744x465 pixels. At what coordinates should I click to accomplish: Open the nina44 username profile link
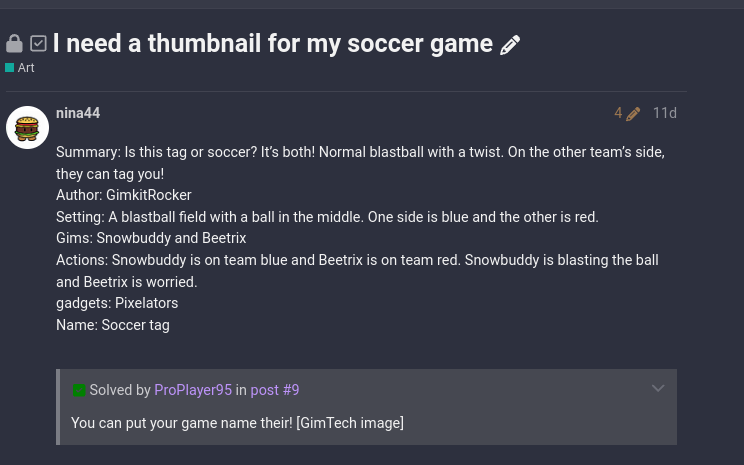point(78,113)
